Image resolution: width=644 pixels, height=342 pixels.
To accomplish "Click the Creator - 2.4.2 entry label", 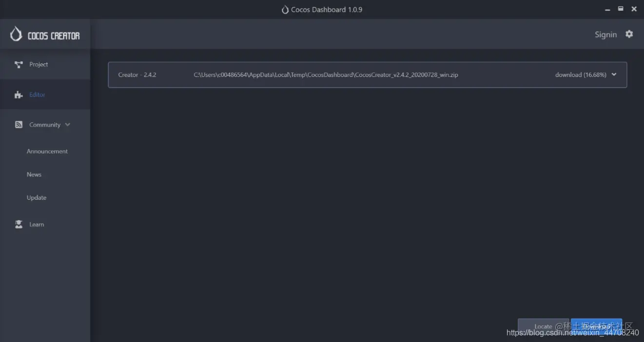I will (x=137, y=75).
